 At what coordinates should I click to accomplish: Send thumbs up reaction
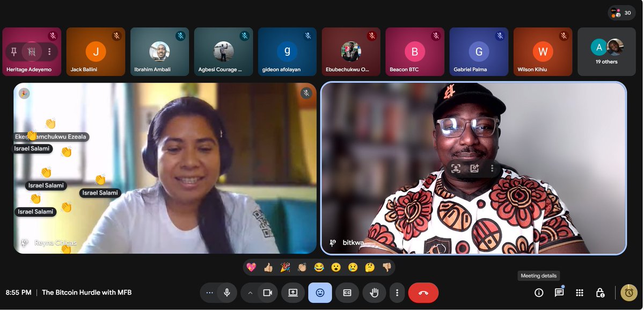[268, 267]
